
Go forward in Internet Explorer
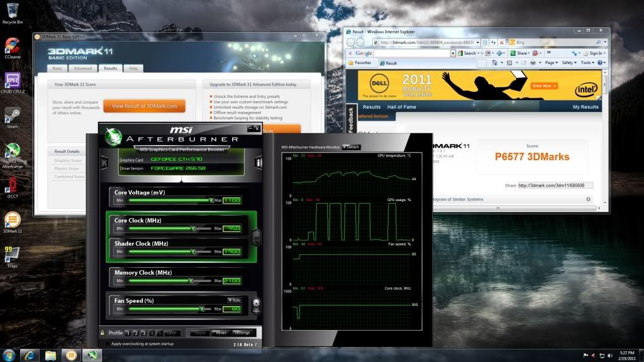[x=360, y=42]
